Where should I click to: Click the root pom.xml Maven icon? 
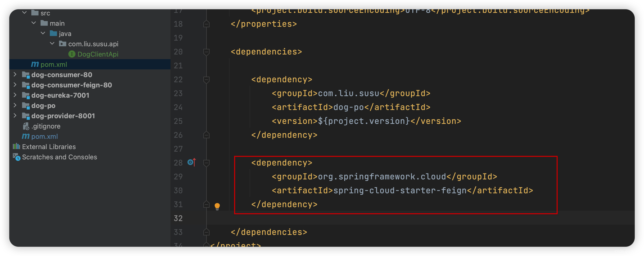coord(26,136)
